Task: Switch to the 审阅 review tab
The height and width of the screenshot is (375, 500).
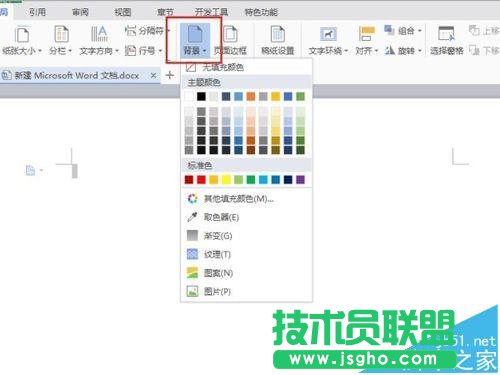Action: (80, 12)
